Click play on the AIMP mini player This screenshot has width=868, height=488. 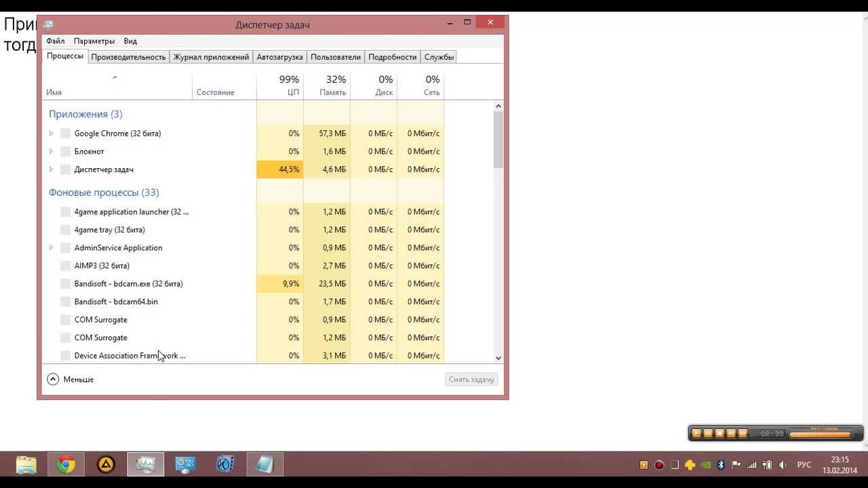pyautogui.click(x=696, y=433)
